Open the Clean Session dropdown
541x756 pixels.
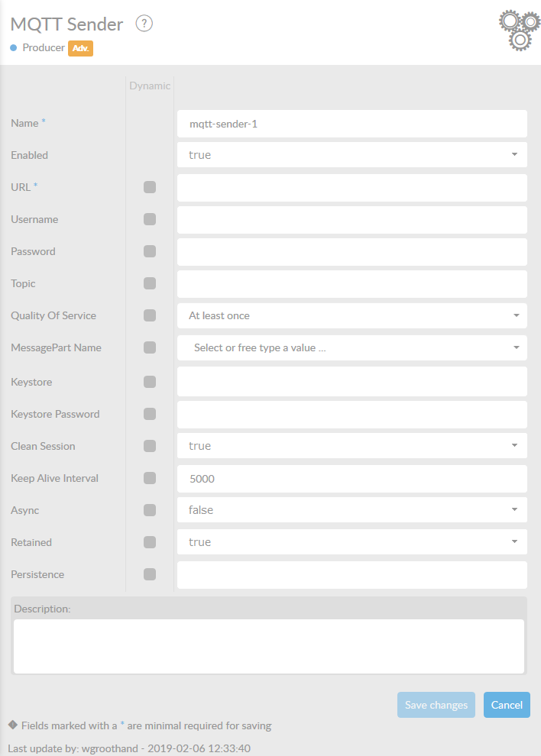[x=351, y=446]
